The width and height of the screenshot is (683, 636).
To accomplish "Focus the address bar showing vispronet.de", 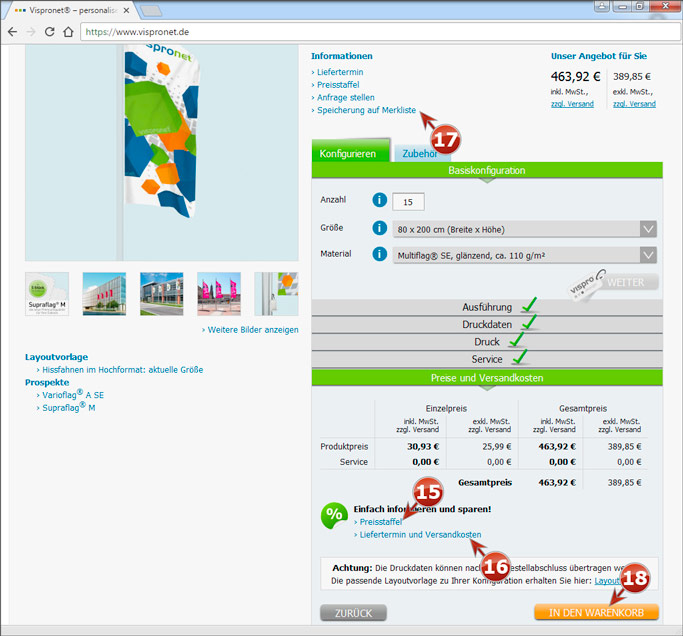I will (380, 32).
